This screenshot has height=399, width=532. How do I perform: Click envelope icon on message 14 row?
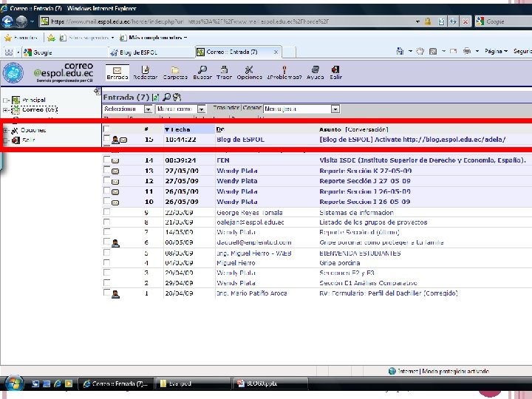(x=115, y=161)
